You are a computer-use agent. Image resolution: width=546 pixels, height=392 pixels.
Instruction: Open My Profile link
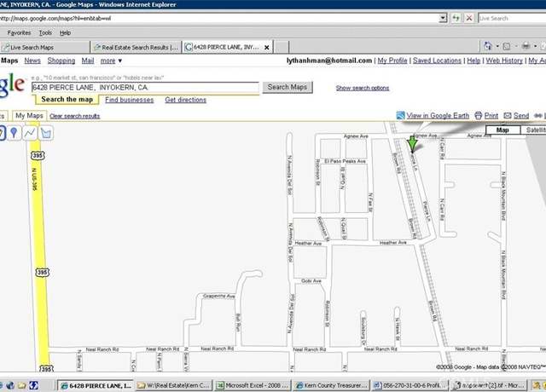(x=392, y=61)
